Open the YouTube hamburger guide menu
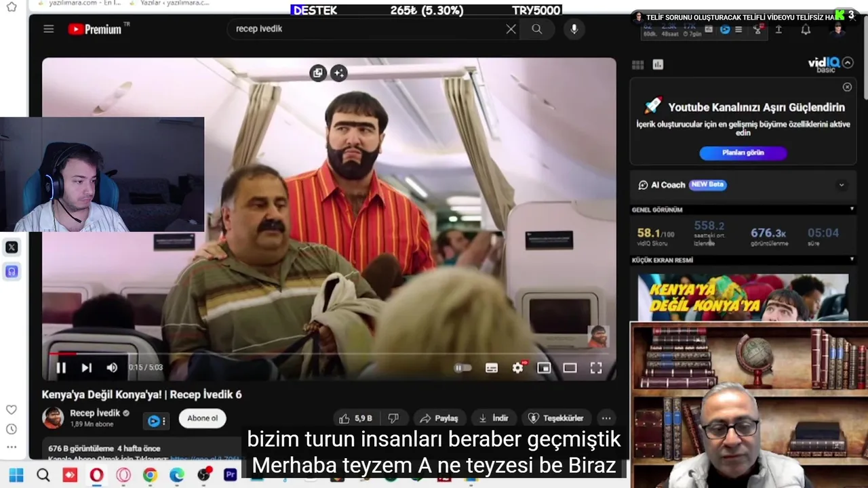The image size is (868, 488). click(x=48, y=29)
